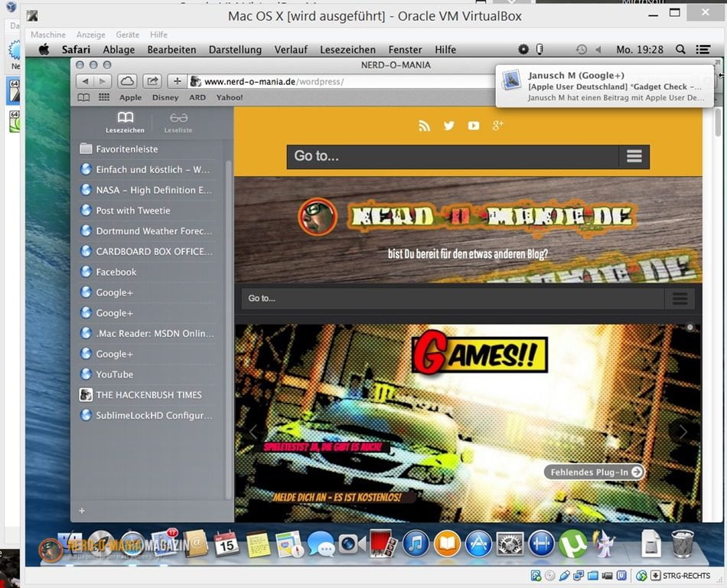Open the Janusch M Google+ notification
This screenshot has height=588, width=727.
(605, 87)
